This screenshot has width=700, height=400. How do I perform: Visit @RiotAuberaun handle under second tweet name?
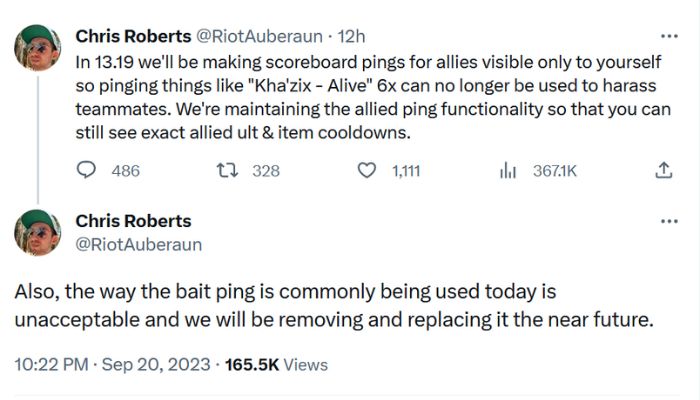pos(139,244)
